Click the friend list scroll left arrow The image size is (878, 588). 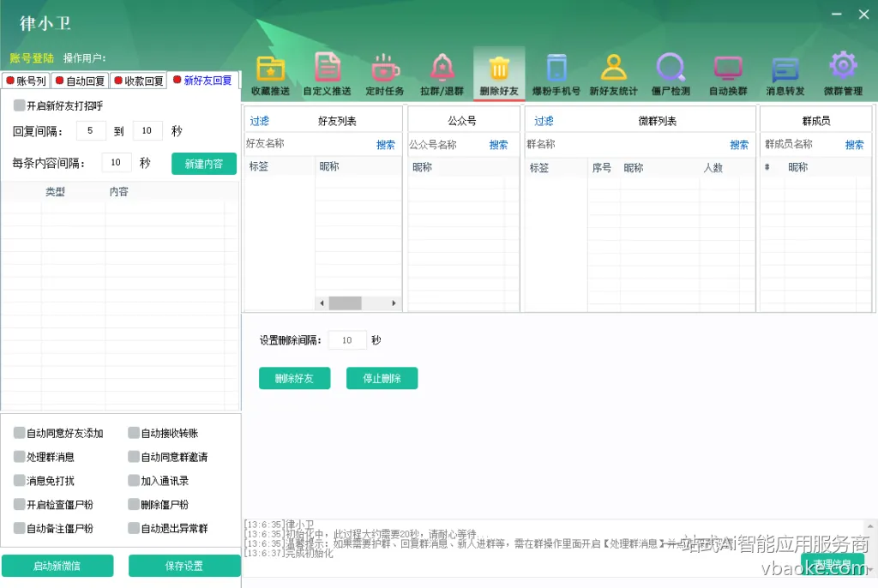322,303
